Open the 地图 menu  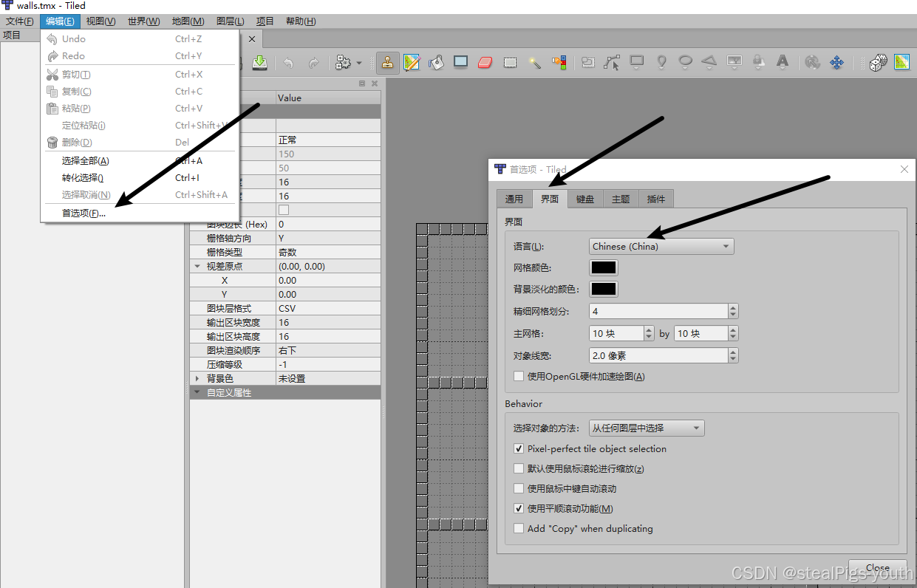188,21
